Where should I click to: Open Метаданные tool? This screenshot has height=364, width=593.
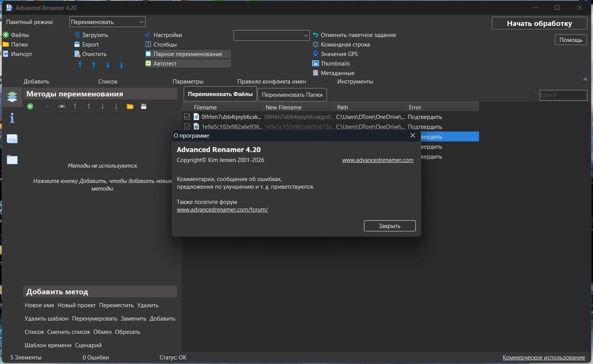point(333,73)
